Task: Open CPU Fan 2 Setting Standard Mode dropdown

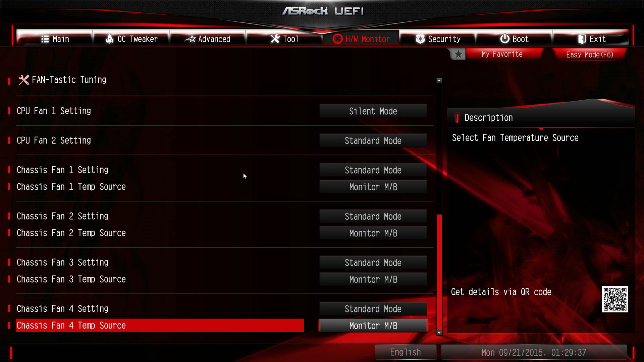Action: [373, 141]
